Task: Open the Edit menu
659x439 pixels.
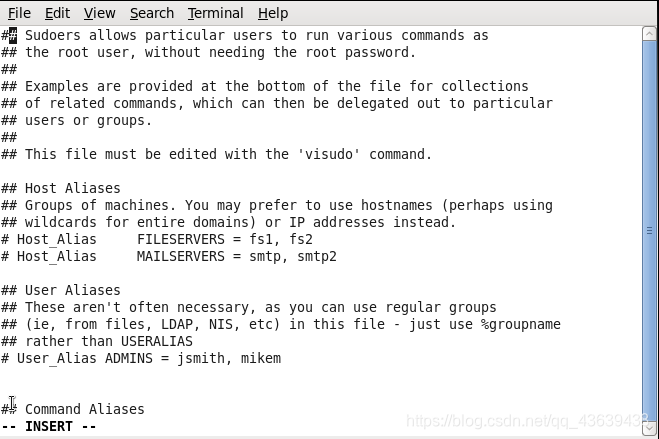Action: coord(58,13)
